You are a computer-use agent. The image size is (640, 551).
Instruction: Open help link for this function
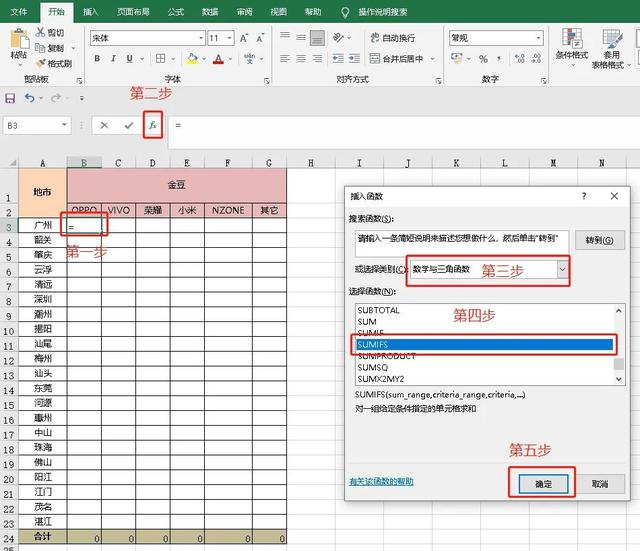tap(381, 482)
